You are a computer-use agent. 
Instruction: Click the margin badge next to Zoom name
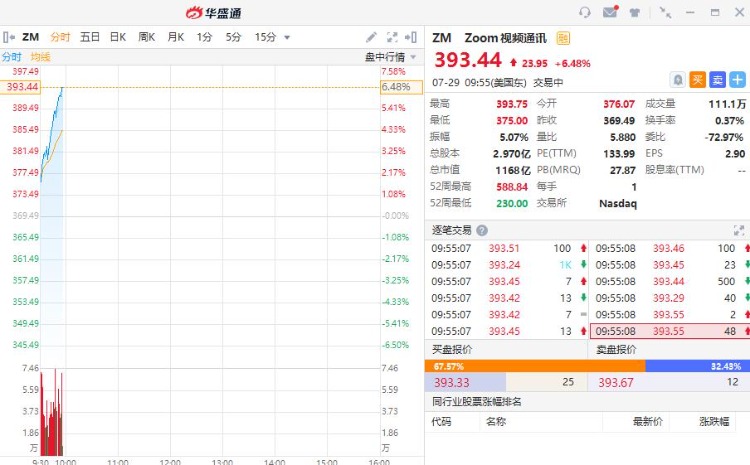563,38
